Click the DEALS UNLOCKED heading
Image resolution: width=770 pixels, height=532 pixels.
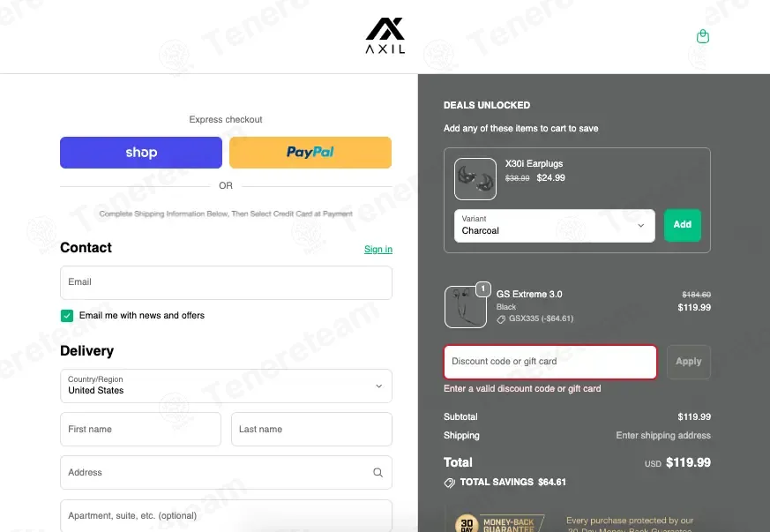coord(487,105)
